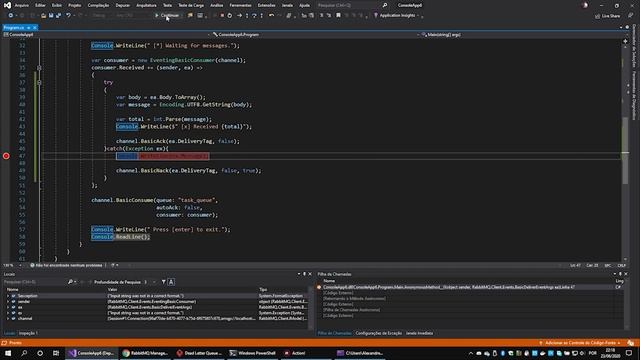Click the filter funnel icon in Locais
Viewport: 640px width, 360px height.
click(x=164, y=282)
